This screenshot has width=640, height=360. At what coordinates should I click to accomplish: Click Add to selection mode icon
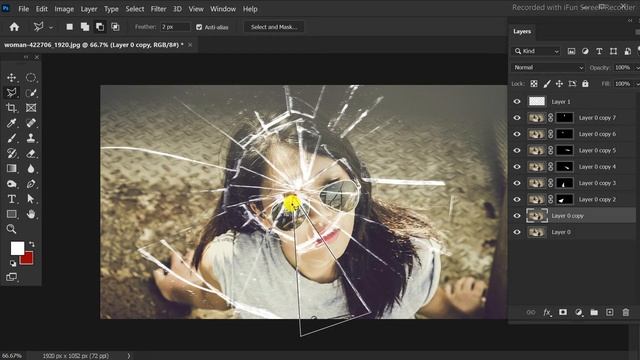[85, 27]
